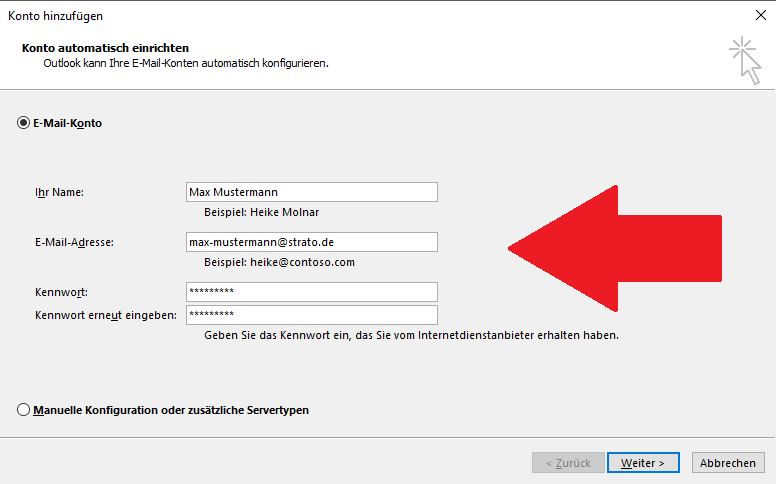The image size is (776, 484).
Task: Click the 'Ihr Name:' label
Action: click(58, 192)
